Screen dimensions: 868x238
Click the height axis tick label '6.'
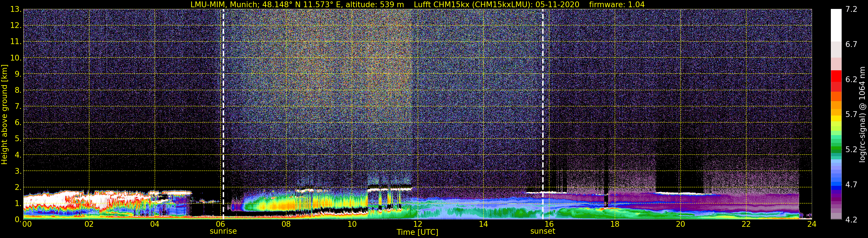[x=18, y=122]
